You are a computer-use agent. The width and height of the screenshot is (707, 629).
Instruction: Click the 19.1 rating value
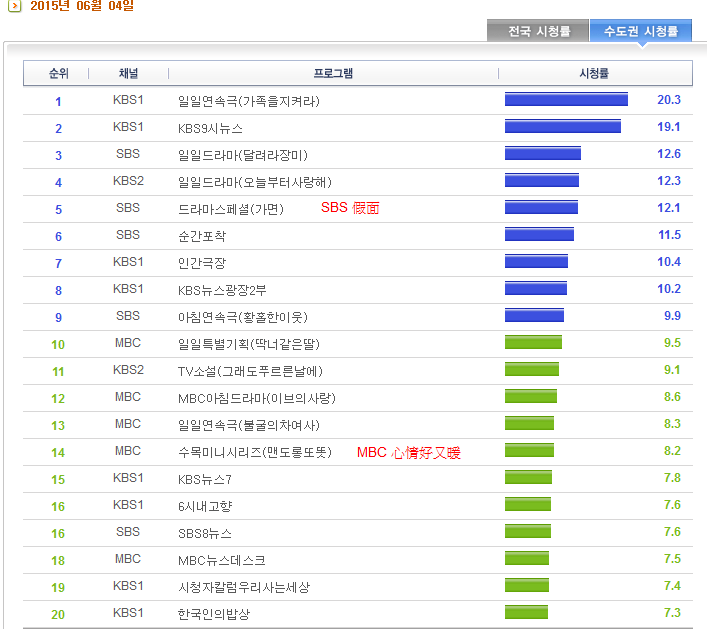[669, 127]
